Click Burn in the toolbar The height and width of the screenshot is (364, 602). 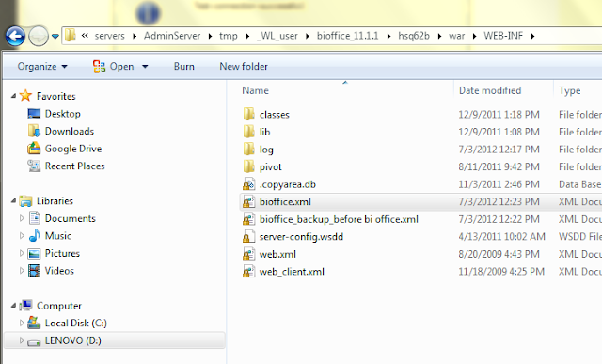coord(184,67)
